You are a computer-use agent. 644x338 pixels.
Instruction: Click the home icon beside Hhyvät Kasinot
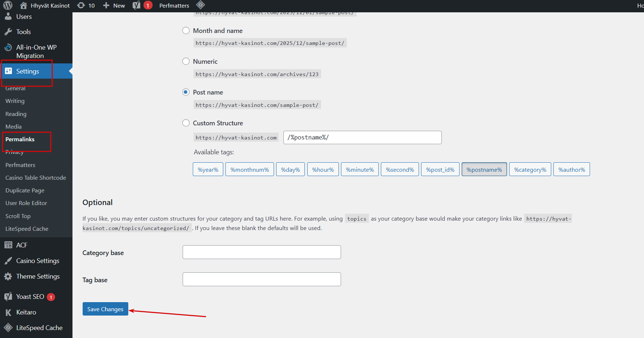point(24,5)
